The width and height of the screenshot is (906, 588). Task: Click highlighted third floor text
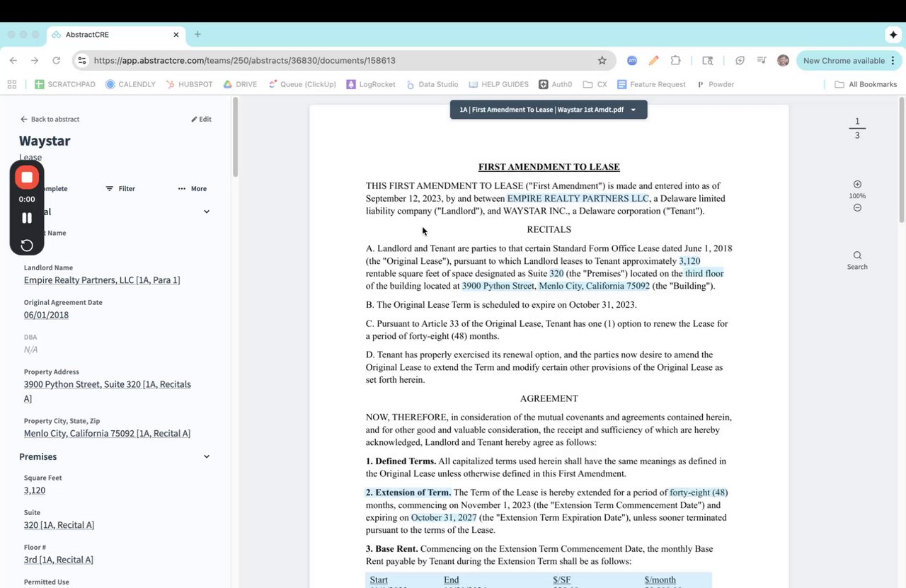(x=704, y=273)
